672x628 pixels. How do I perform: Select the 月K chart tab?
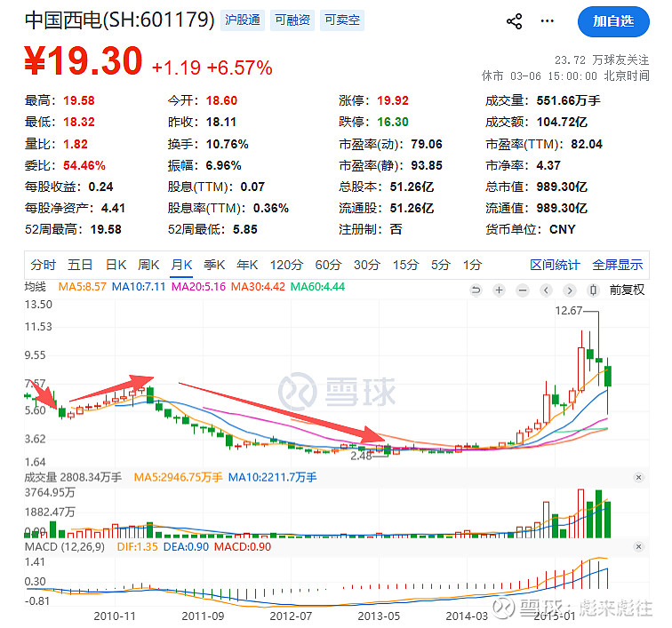[181, 265]
